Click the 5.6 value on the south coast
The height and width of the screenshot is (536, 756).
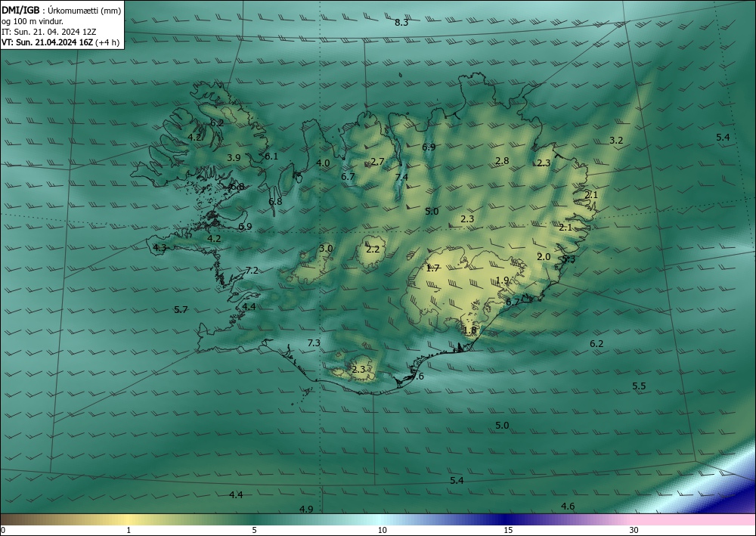coord(417,376)
